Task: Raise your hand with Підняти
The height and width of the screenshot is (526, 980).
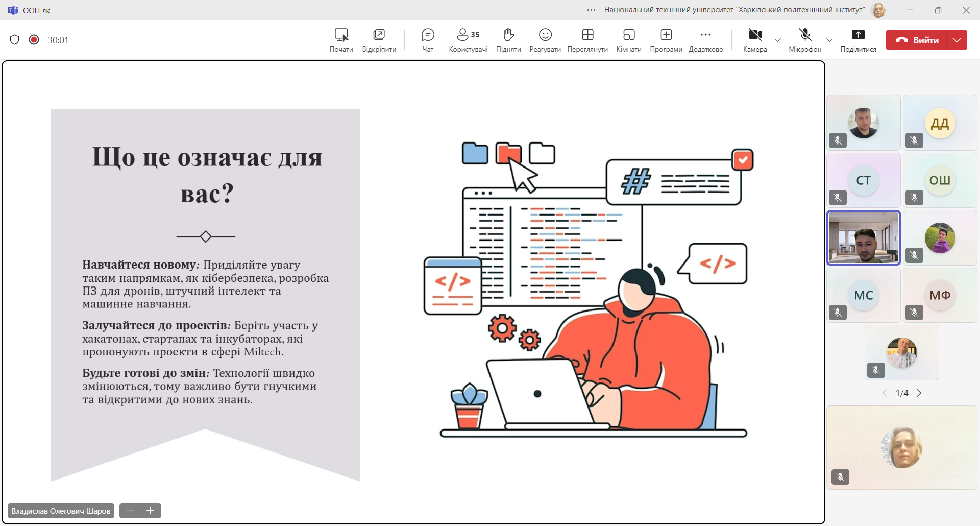Action: pyautogui.click(x=508, y=40)
